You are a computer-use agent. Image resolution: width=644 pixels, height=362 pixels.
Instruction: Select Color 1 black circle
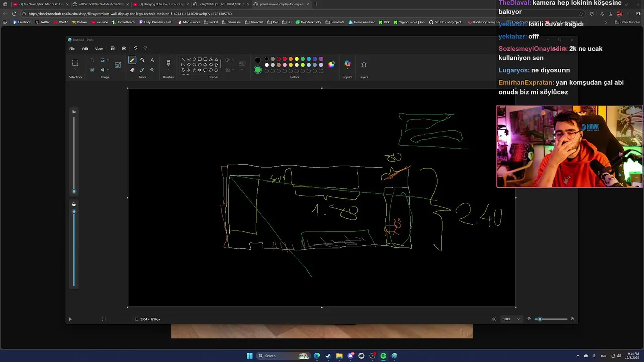pos(258,60)
